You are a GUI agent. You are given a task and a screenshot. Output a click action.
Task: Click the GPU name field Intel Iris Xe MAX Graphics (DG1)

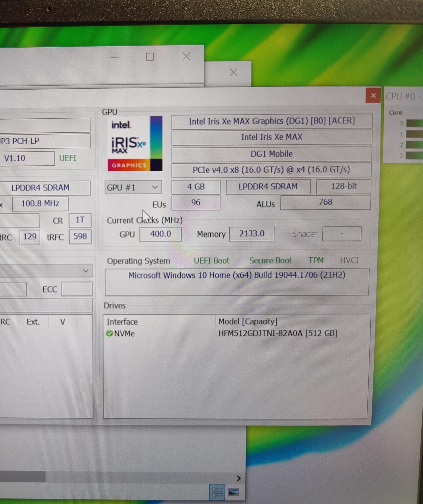(272, 121)
